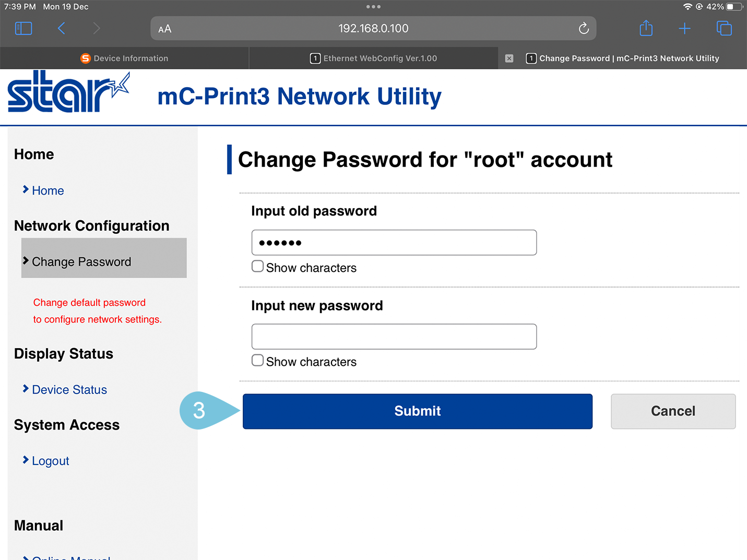Open the AA reader options button

(x=165, y=29)
